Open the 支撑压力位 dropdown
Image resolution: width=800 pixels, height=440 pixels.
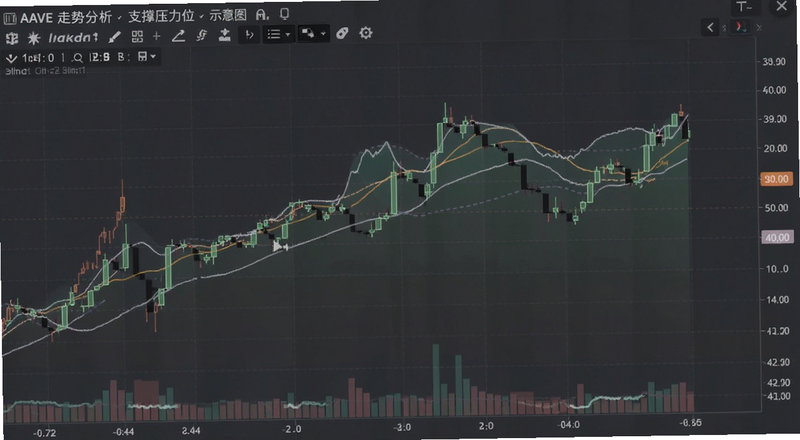tap(165, 17)
